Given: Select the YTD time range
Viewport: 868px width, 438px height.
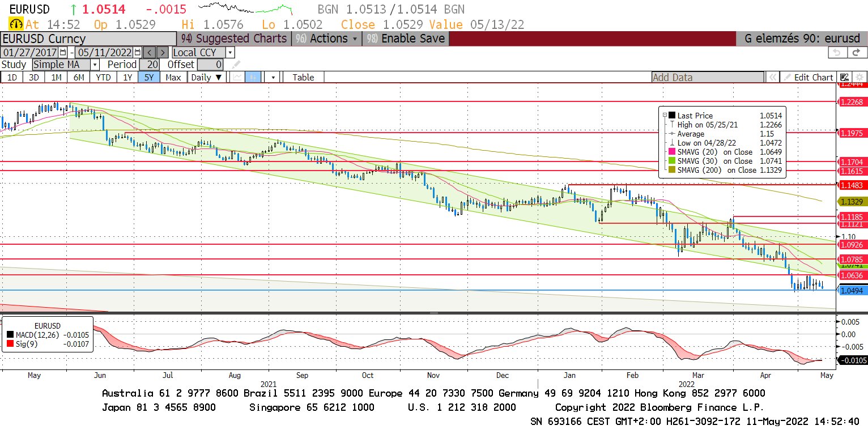Looking at the screenshot, I should click(103, 77).
